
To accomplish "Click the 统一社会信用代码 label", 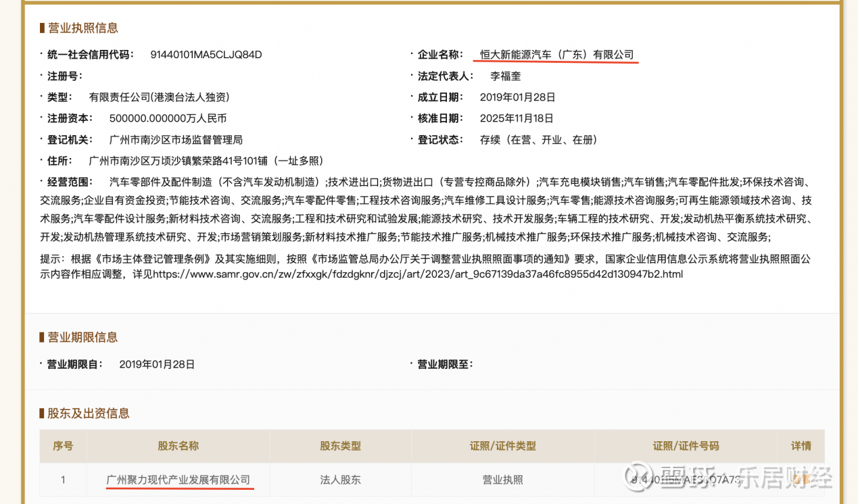I will (90, 55).
